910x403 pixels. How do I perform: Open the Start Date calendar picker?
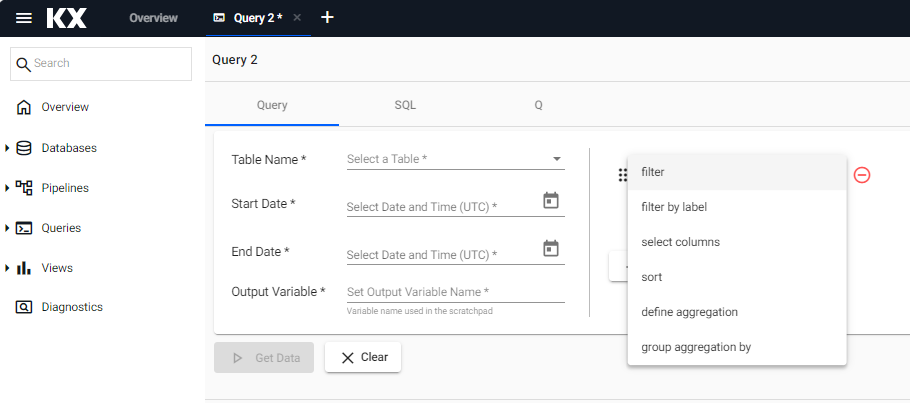point(551,201)
